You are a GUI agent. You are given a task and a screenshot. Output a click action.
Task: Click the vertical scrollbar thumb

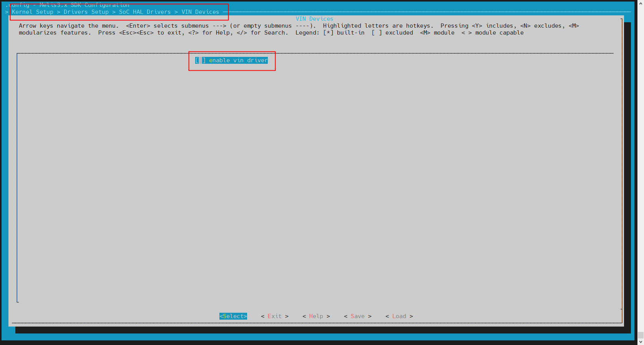click(641, 335)
